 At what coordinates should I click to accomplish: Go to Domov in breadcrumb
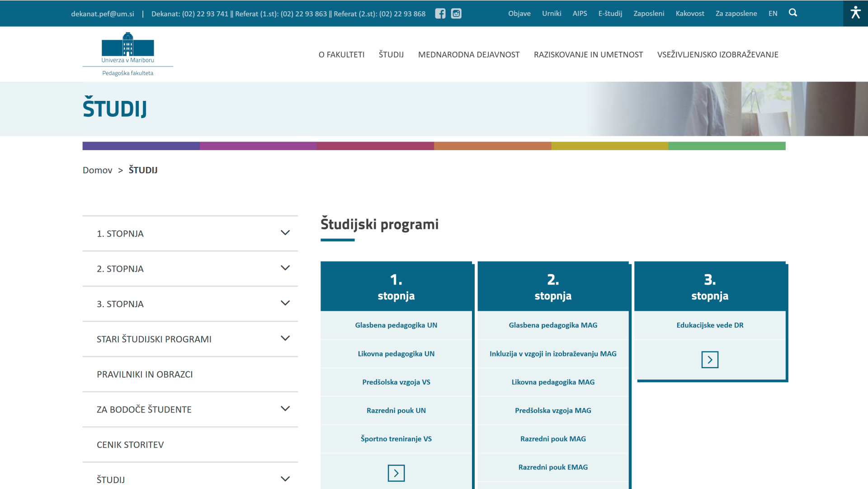97,170
